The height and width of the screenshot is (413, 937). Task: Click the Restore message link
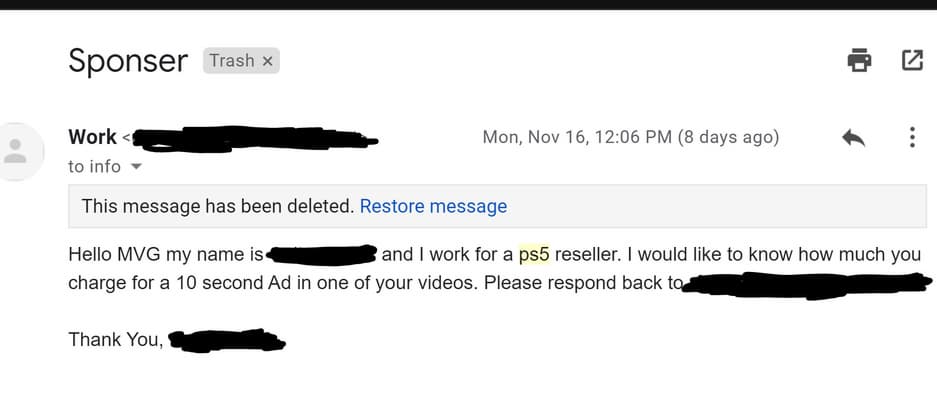433,207
